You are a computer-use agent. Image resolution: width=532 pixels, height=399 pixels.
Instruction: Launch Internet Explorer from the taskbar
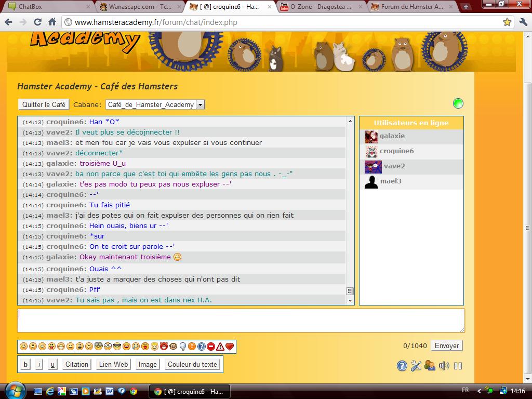[50, 392]
